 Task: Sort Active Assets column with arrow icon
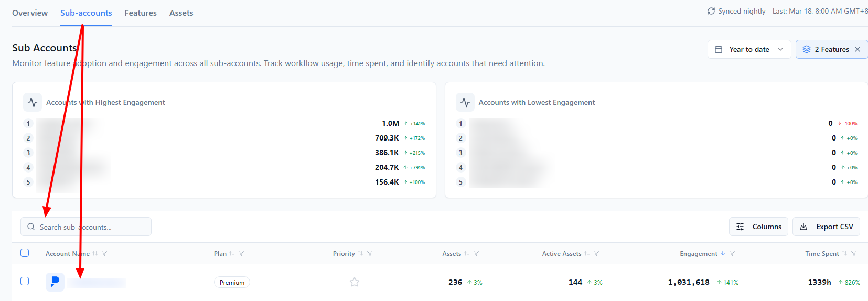tap(587, 253)
